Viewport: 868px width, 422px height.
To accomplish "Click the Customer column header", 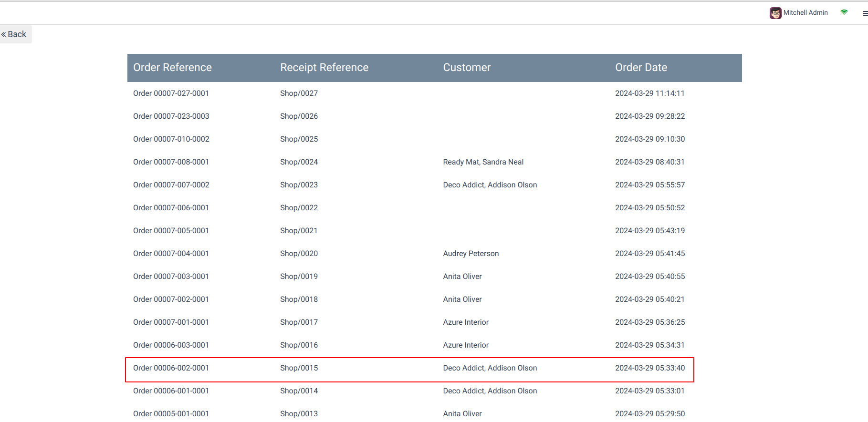I will pos(467,68).
